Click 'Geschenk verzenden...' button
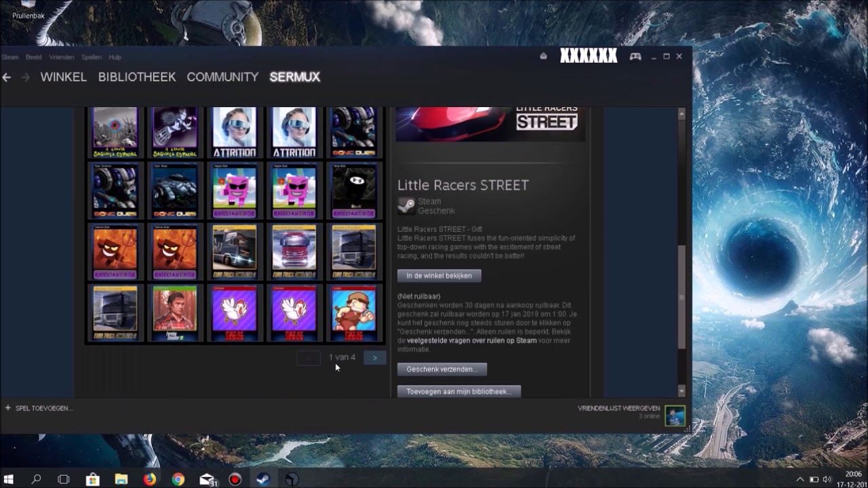 442,369
